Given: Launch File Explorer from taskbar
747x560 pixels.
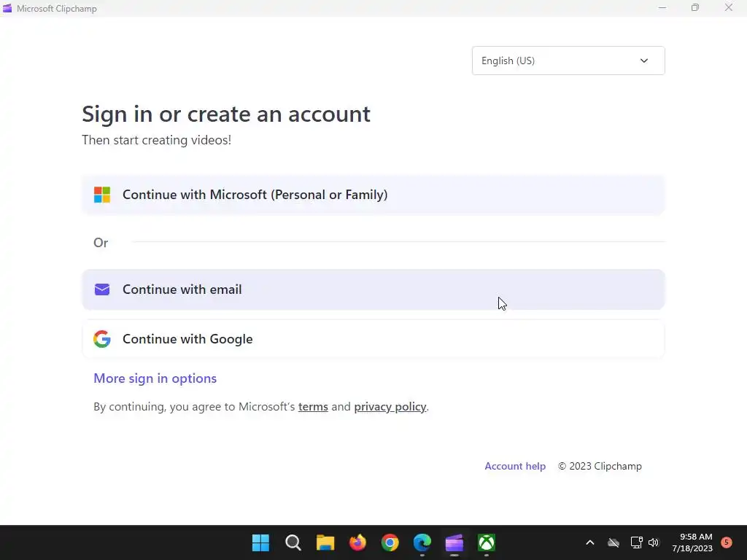Looking at the screenshot, I should click(x=325, y=542).
